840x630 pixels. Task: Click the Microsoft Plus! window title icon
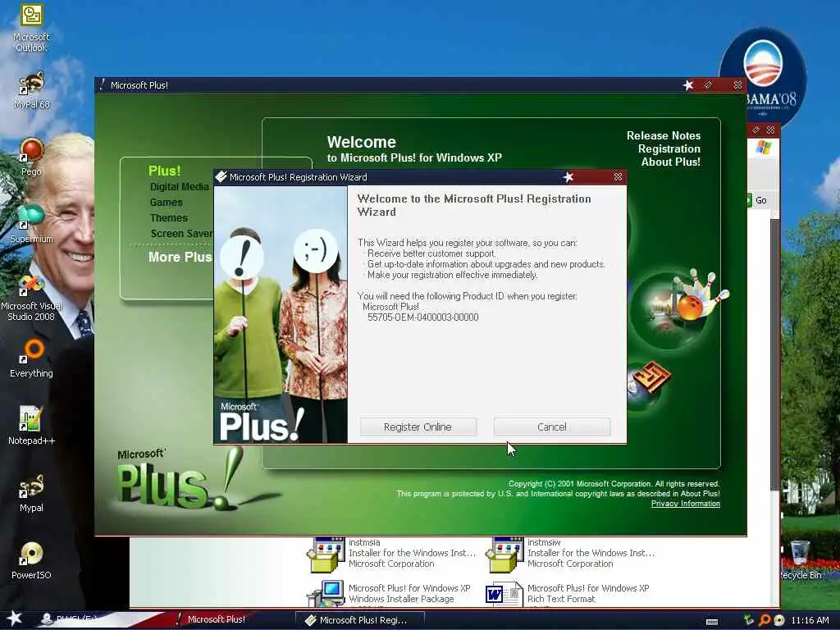[x=102, y=84]
